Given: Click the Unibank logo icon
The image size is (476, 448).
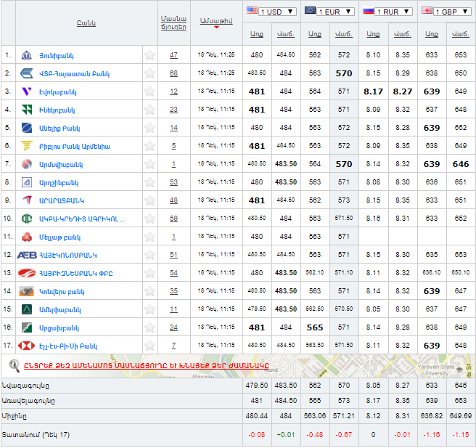Looking at the screenshot, I should (x=27, y=55).
